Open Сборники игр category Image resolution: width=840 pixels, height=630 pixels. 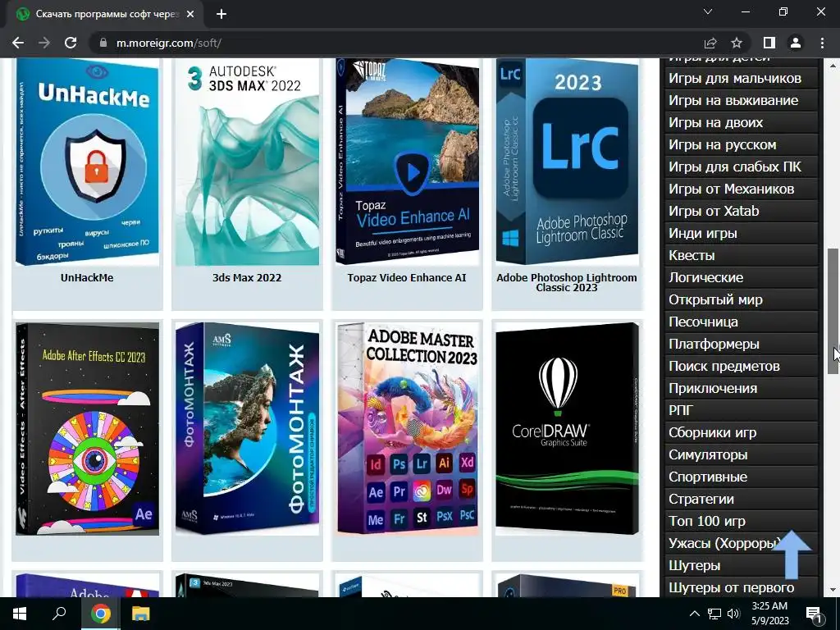(741, 432)
